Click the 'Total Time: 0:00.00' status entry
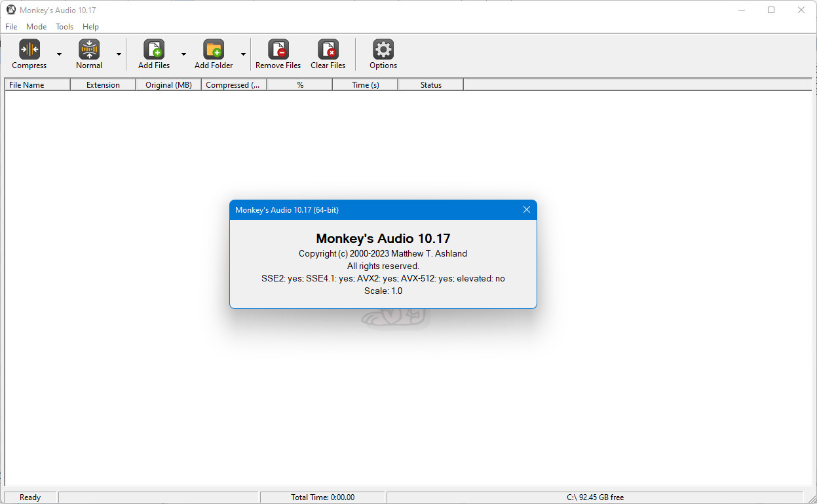The height and width of the screenshot is (504, 817). pyautogui.click(x=322, y=497)
